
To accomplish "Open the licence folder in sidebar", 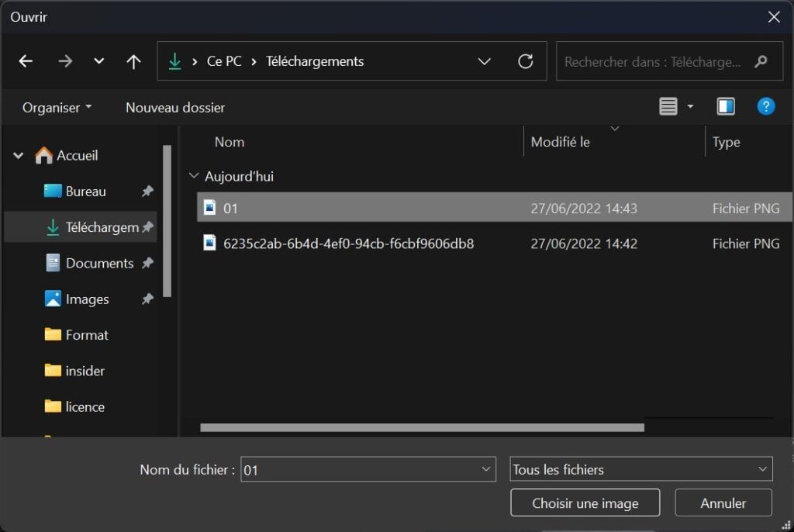I will point(85,407).
